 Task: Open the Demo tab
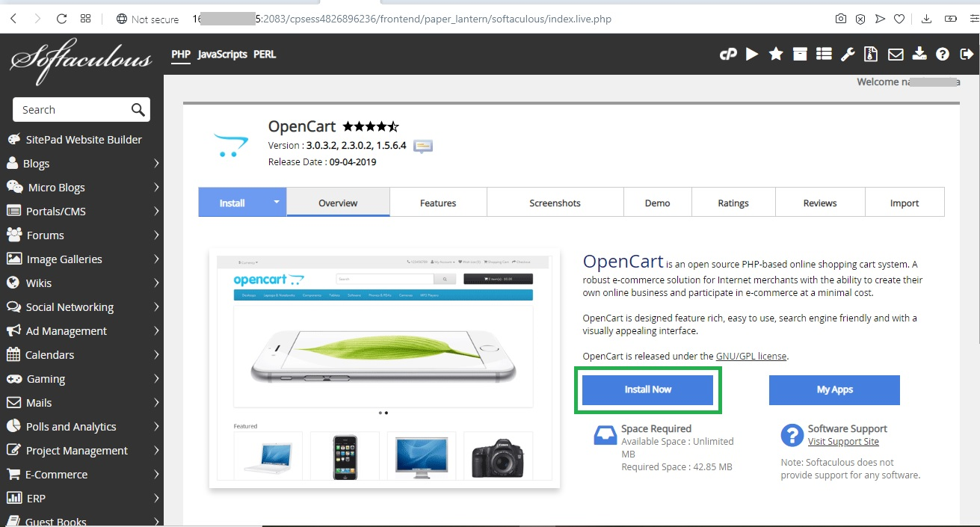[x=658, y=203]
